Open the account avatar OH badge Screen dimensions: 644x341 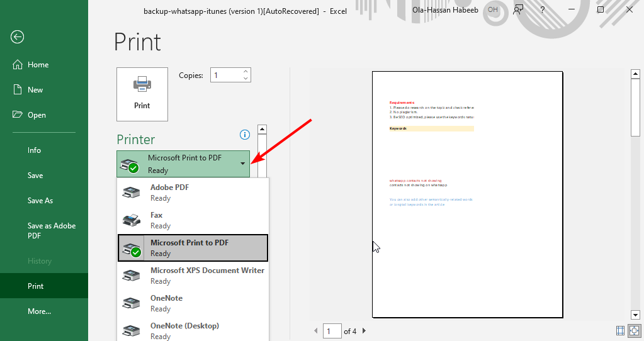[492, 10]
